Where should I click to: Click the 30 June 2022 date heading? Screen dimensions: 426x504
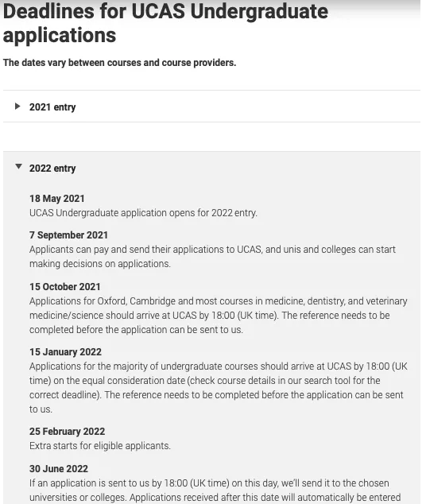pyautogui.click(x=59, y=469)
